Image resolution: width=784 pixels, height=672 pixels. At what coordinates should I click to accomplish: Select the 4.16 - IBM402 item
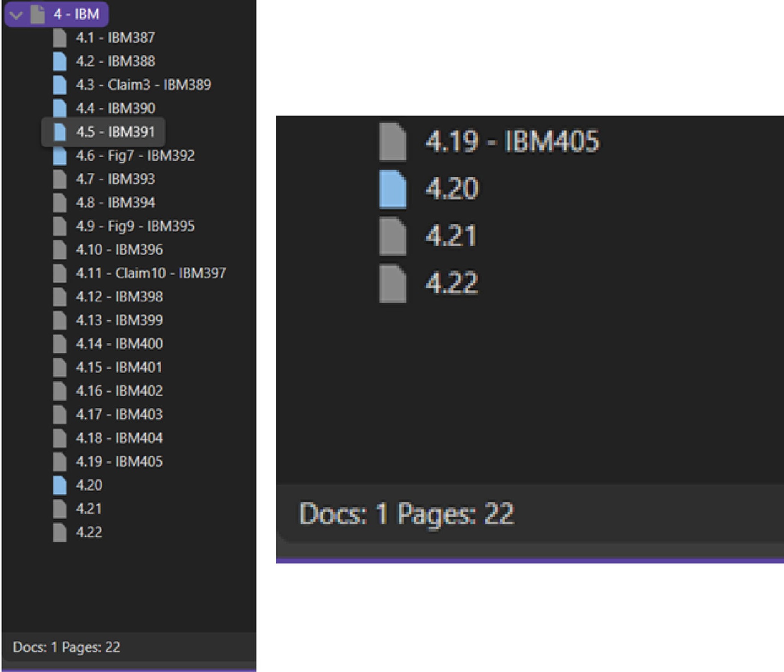click(119, 391)
